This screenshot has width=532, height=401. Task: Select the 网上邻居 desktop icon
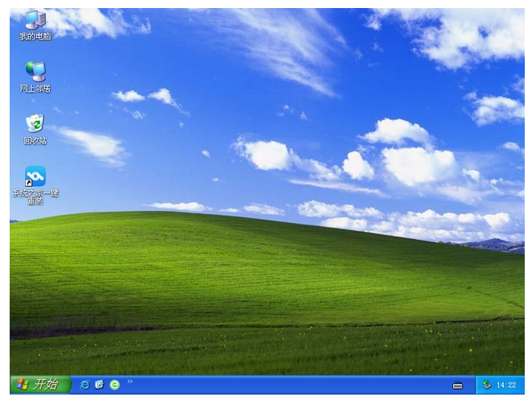tap(35, 77)
